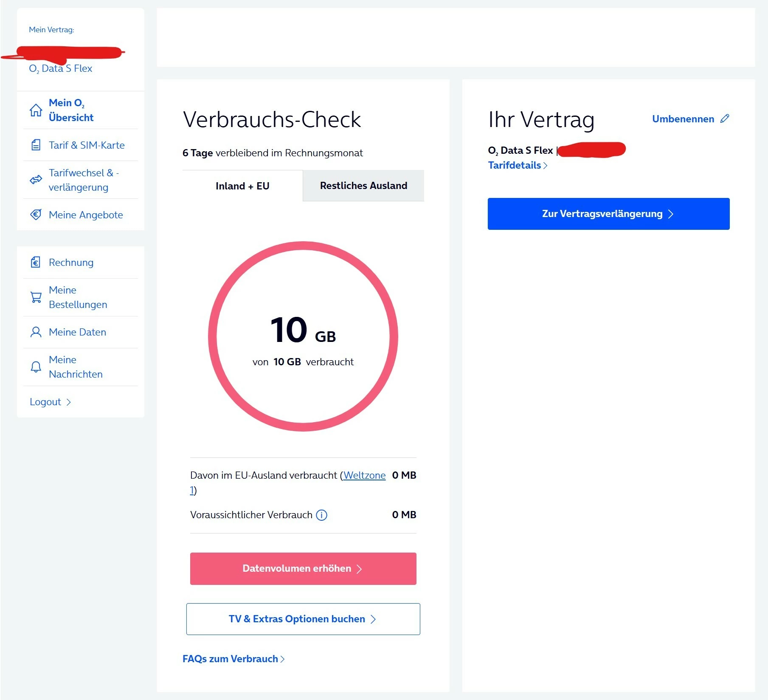
Task: Click TV & Extras Optionen buchen button
Action: pos(303,619)
